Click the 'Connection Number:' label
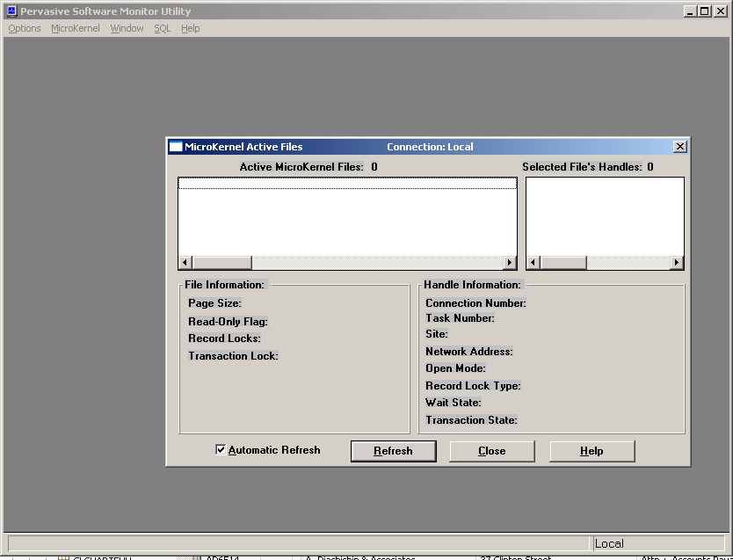The height and width of the screenshot is (560, 733). coord(475,303)
